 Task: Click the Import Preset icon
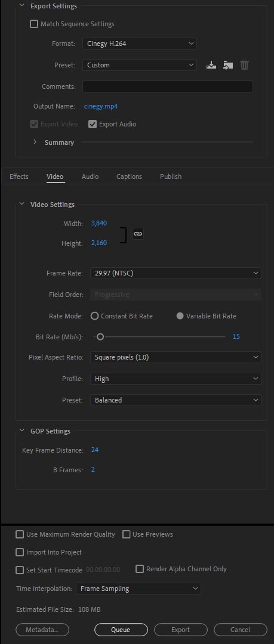[228, 65]
